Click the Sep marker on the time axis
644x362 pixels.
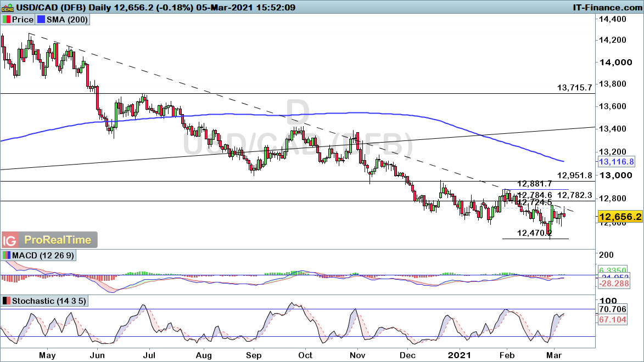coord(253,355)
